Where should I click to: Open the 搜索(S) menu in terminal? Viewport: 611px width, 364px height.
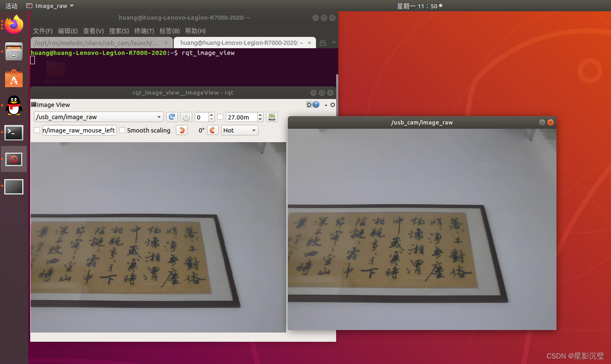(x=119, y=31)
